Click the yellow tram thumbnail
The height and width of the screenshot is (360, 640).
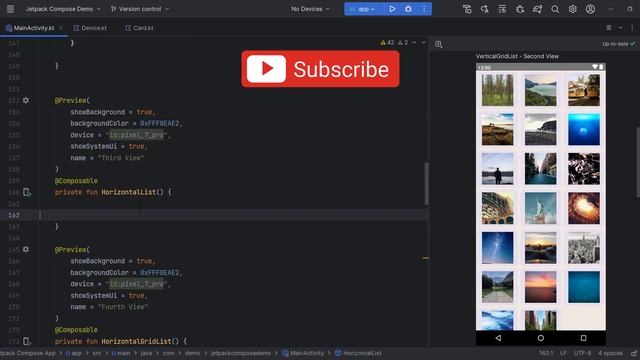tap(584, 90)
